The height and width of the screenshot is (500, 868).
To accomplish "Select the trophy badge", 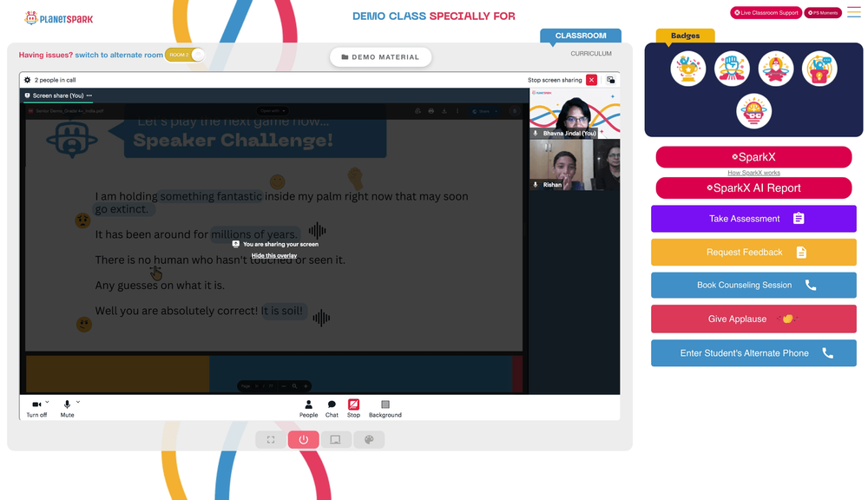I will 687,69.
